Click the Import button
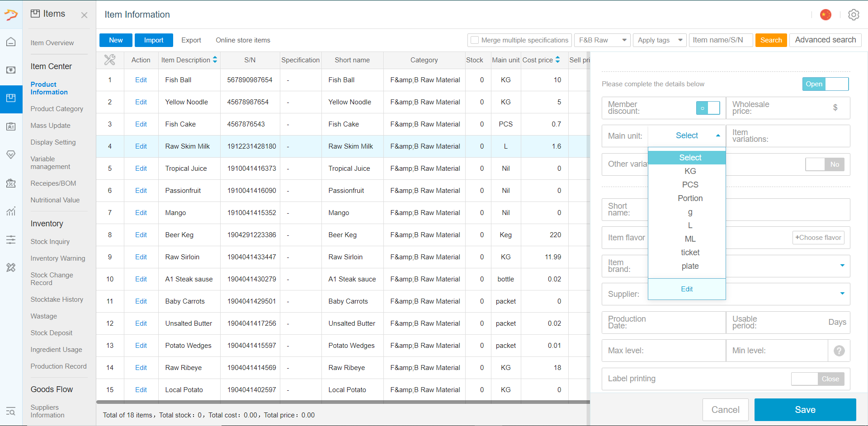Viewport: 868px width, 426px height. (154, 40)
